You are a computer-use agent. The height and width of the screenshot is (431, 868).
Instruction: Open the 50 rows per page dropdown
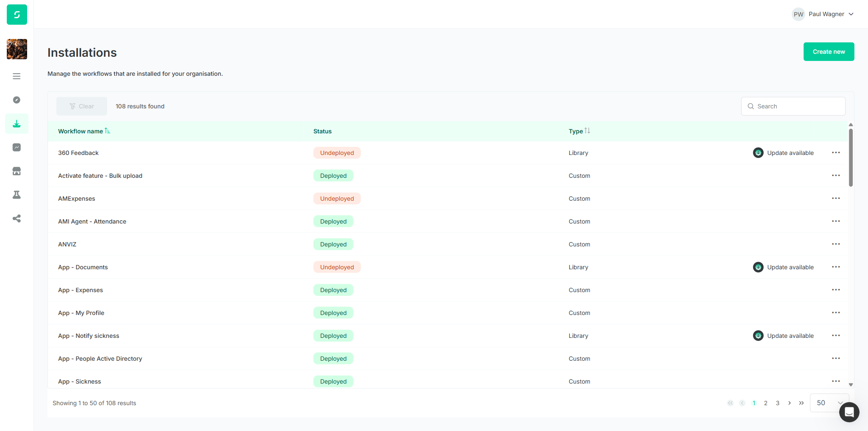point(829,403)
